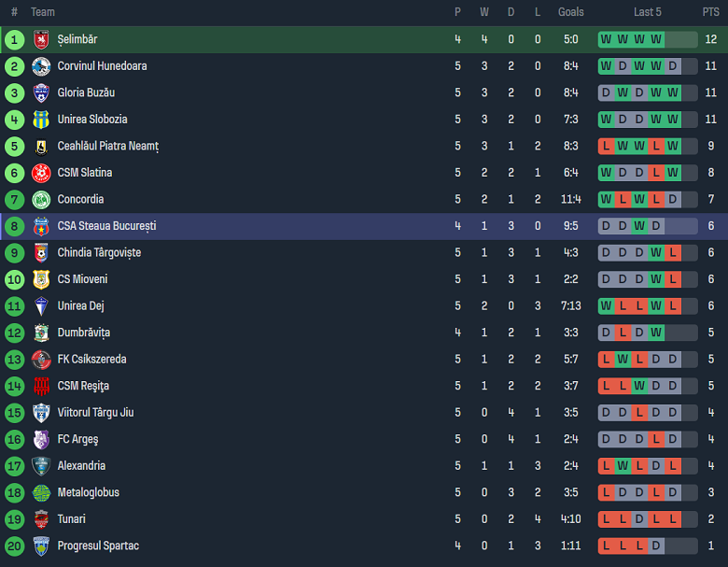Click the Unirea Slobozia team badge
Image resolution: width=728 pixels, height=567 pixels.
pos(41,120)
